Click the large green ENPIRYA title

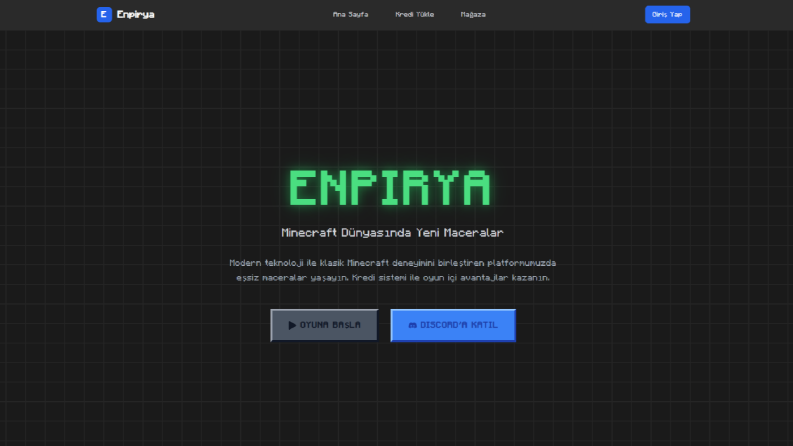[390, 188]
